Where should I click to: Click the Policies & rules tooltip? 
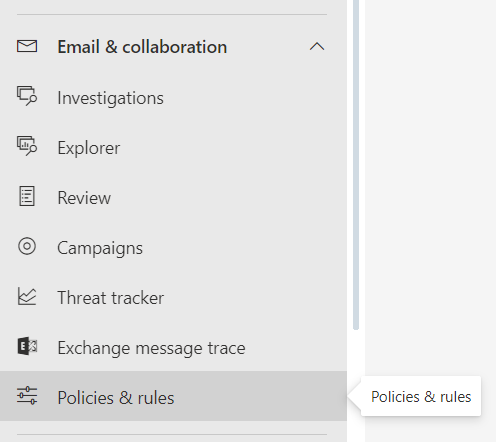click(x=421, y=396)
